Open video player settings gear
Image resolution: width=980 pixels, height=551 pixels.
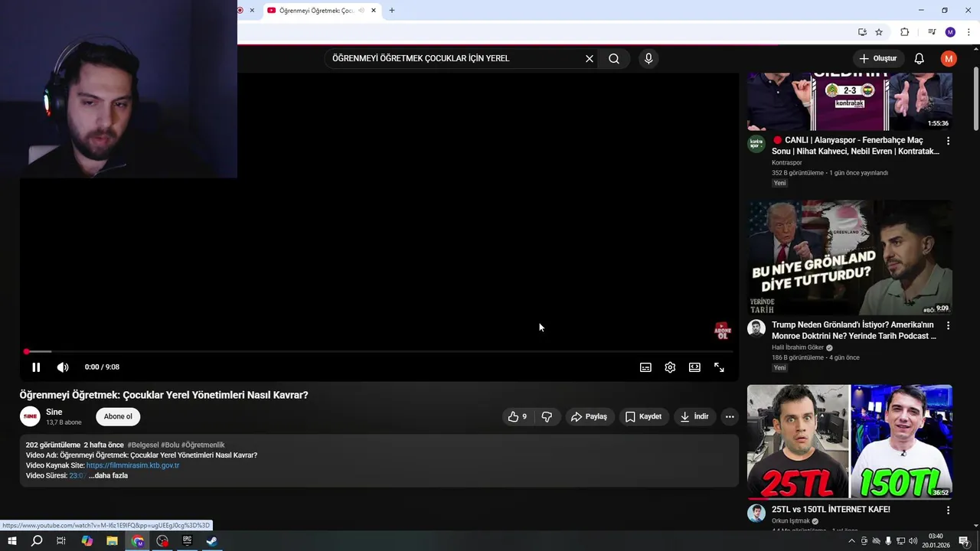click(670, 367)
